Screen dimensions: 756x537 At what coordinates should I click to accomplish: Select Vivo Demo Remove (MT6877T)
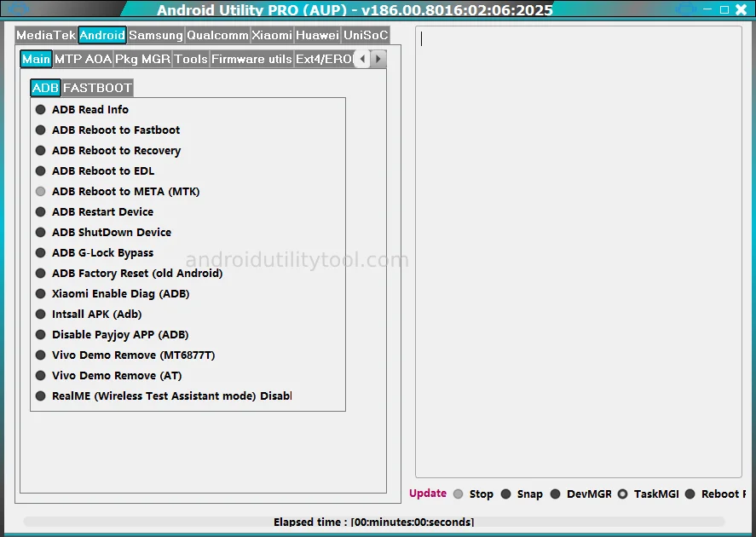pos(125,355)
